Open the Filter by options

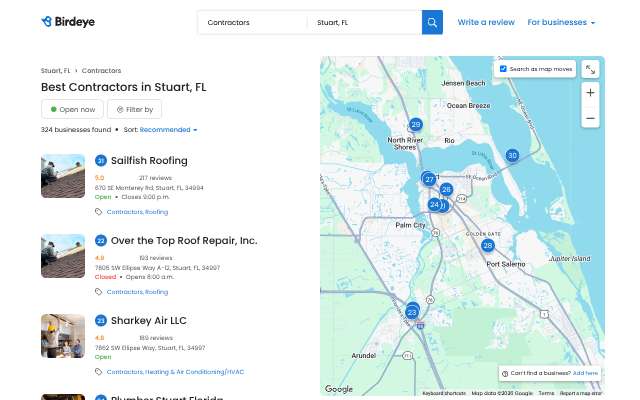point(135,109)
